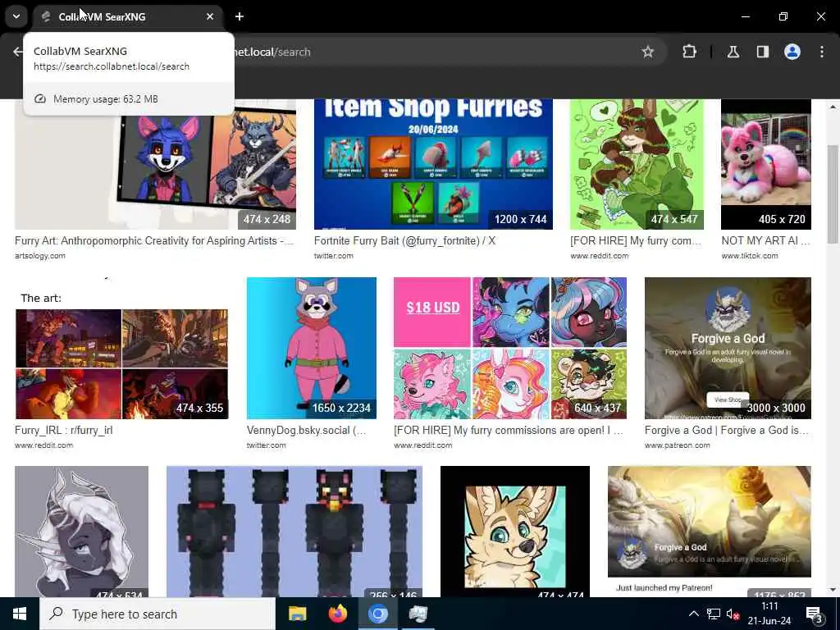Screen dimensions: 840x630
Task: Close the CollabVM SearXNG tab
Action: coord(210,16)
